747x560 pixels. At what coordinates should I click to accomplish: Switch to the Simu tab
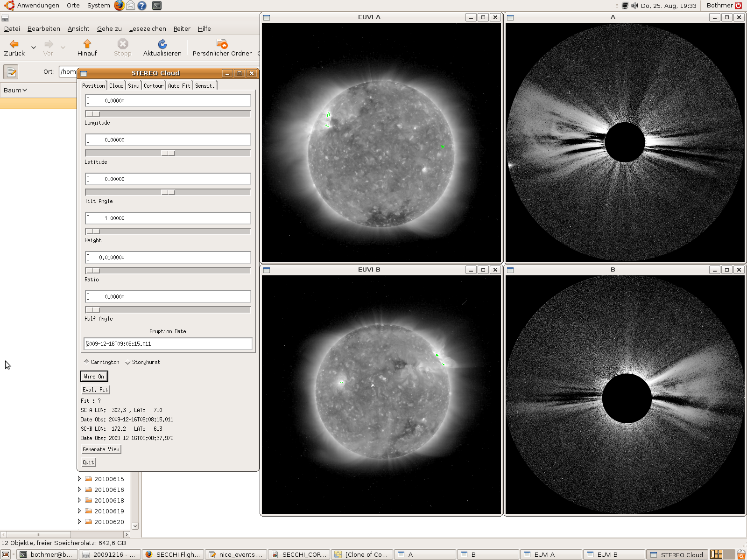point(134,85)
